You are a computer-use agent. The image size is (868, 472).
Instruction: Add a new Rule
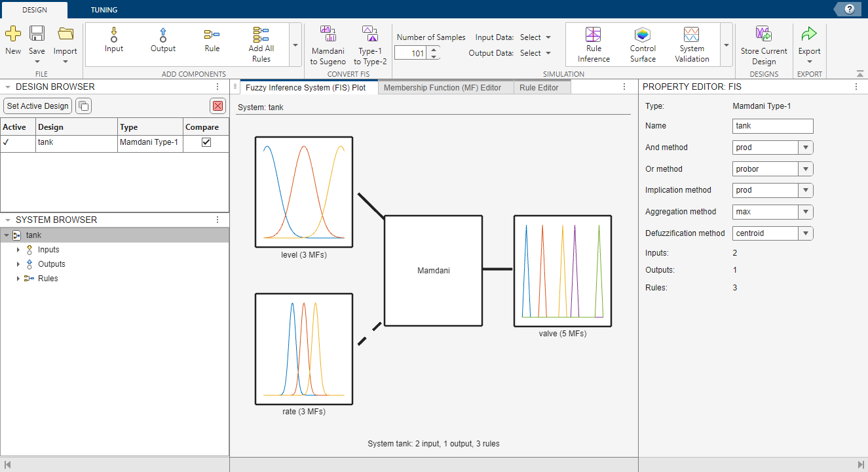[x=212, y=41]
